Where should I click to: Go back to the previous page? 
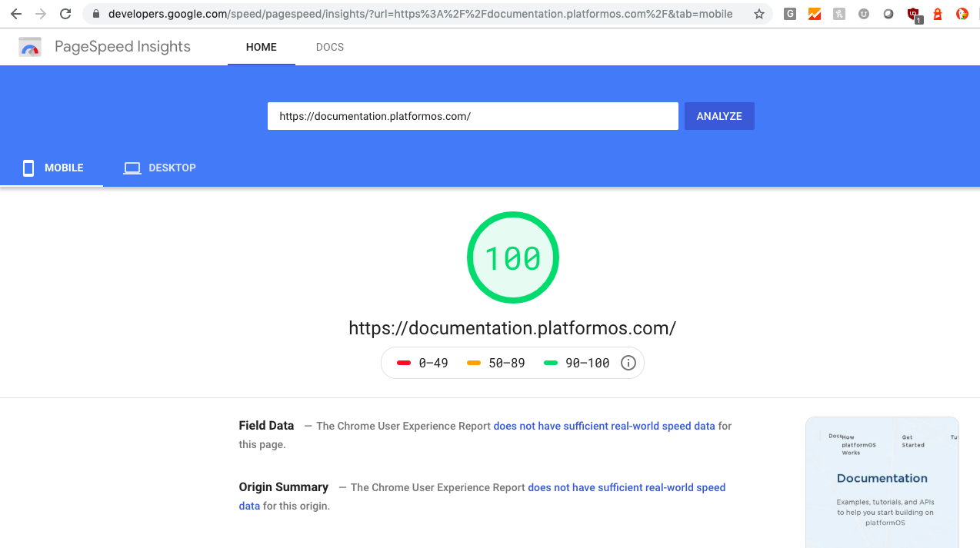[x=15, y=14]
